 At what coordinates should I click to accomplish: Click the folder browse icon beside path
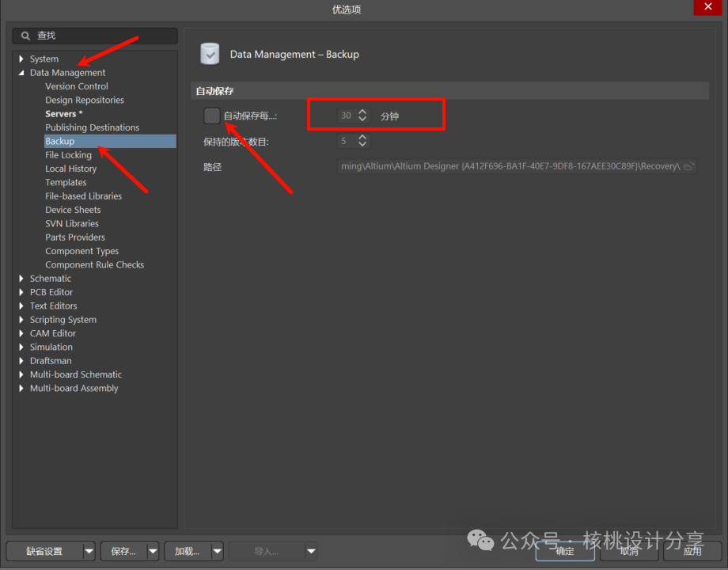[x=688, y=166]
